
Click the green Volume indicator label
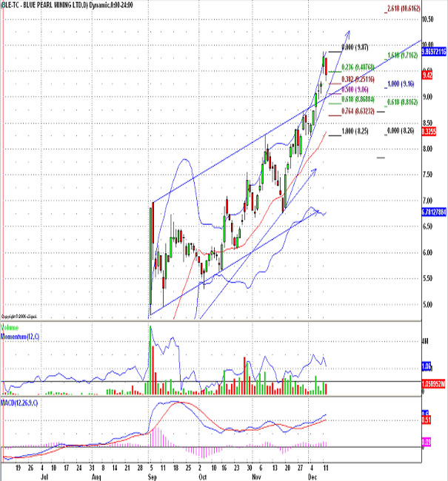[10, 328]
